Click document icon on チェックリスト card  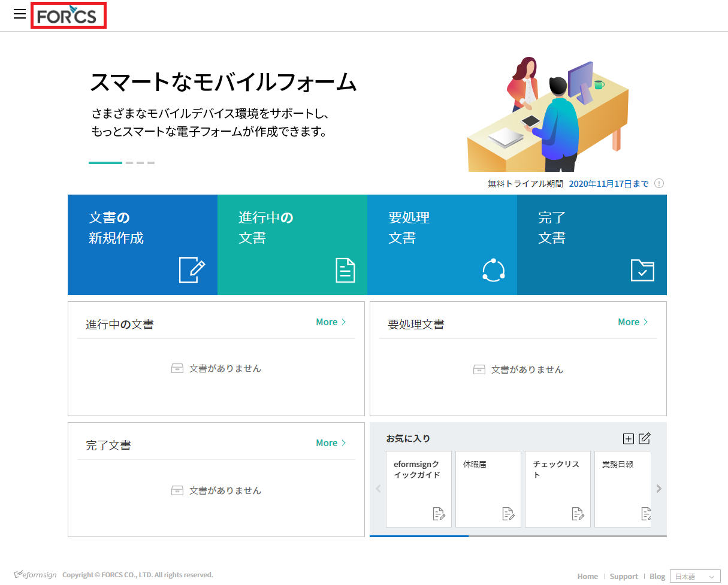578,514
